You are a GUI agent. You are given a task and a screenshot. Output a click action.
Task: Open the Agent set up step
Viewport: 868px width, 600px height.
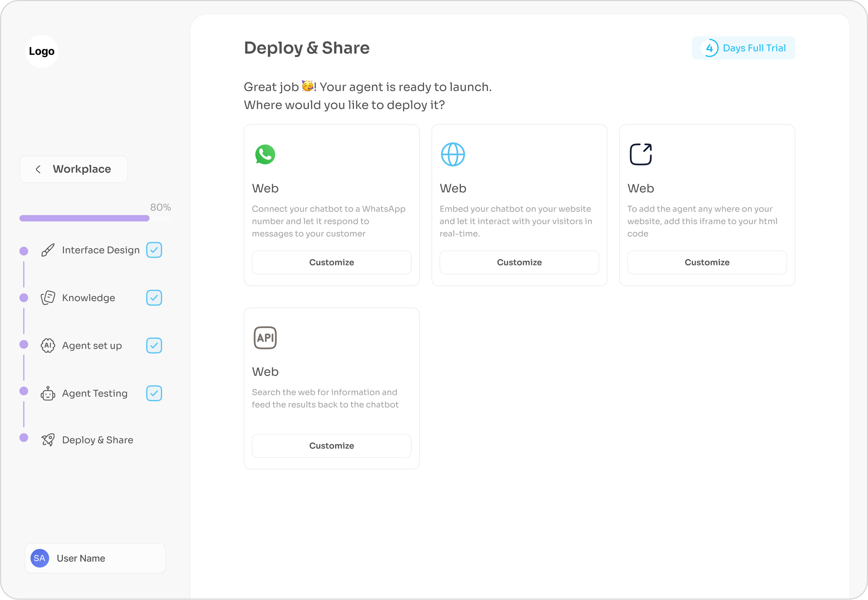(x=92, y=345)
